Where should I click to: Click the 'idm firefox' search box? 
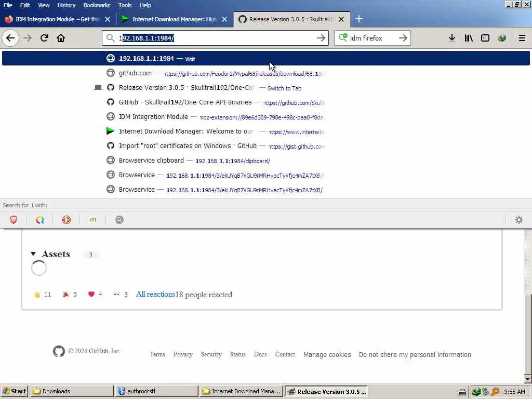pyautogui.click(x=373, y=38)
